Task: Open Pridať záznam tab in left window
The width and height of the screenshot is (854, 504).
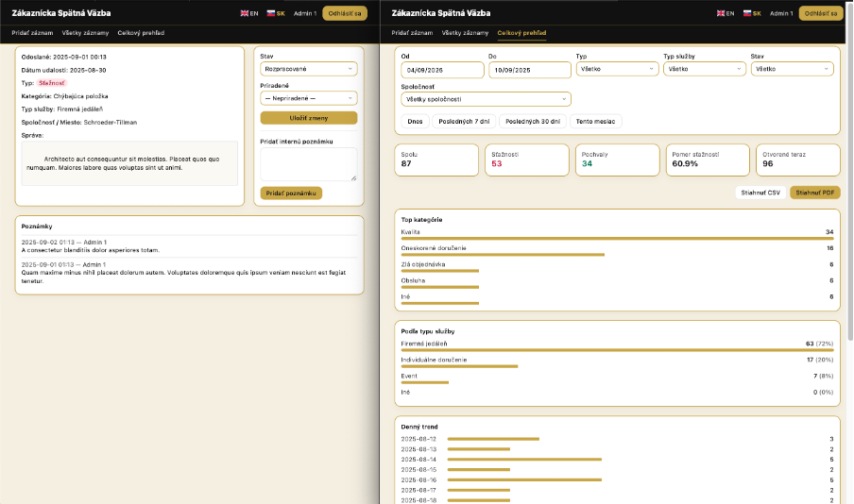Action: [32, 33]
